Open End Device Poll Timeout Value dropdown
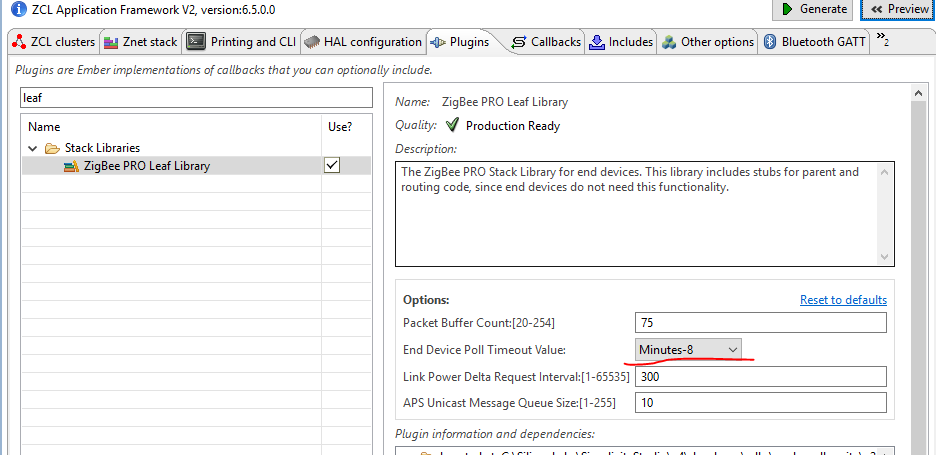The image size is (936, 455). (x=688, y=349)
